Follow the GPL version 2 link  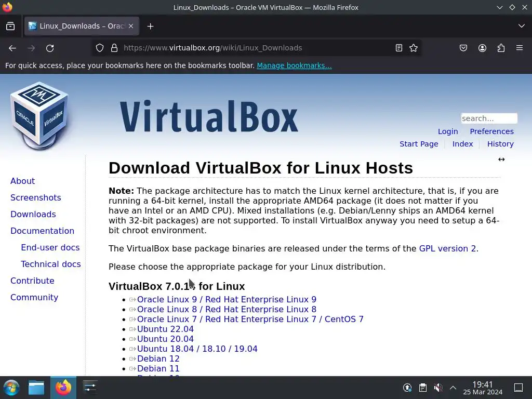(x=447, y=248)
